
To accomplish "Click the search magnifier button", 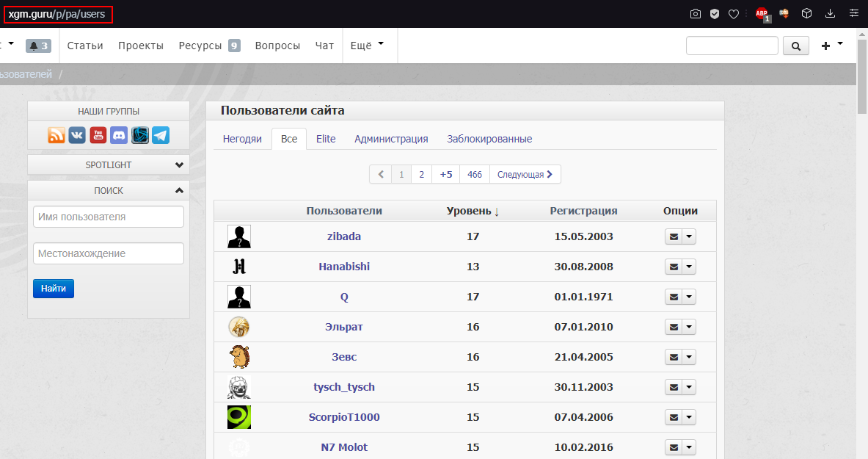I will (x=796, y=46).
